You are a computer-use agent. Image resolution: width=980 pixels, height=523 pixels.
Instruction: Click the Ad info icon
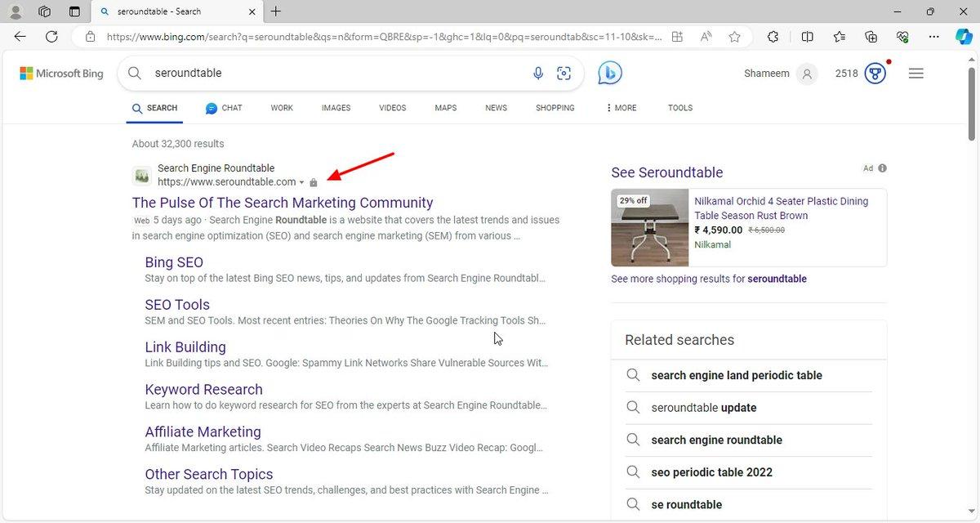(882, 168)
